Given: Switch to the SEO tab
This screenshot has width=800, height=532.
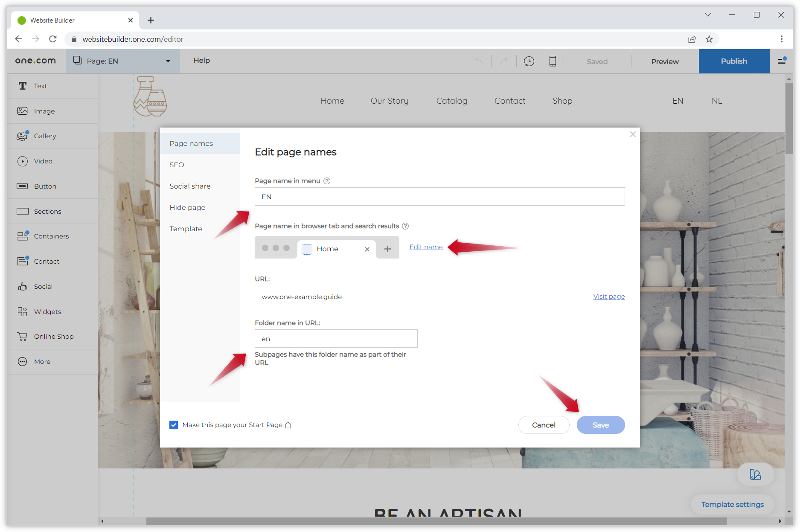Looking at the screenshot, I should coord(177,165).
